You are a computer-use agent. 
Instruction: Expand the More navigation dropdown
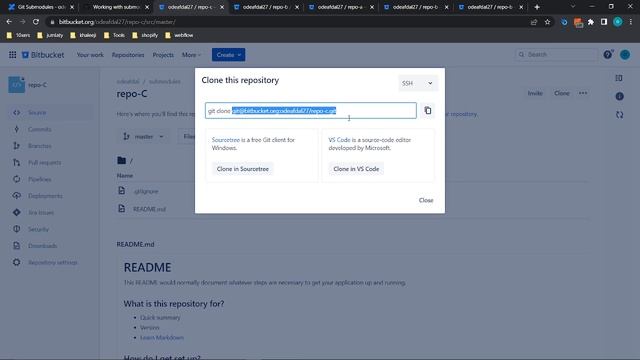pos(191,55)
